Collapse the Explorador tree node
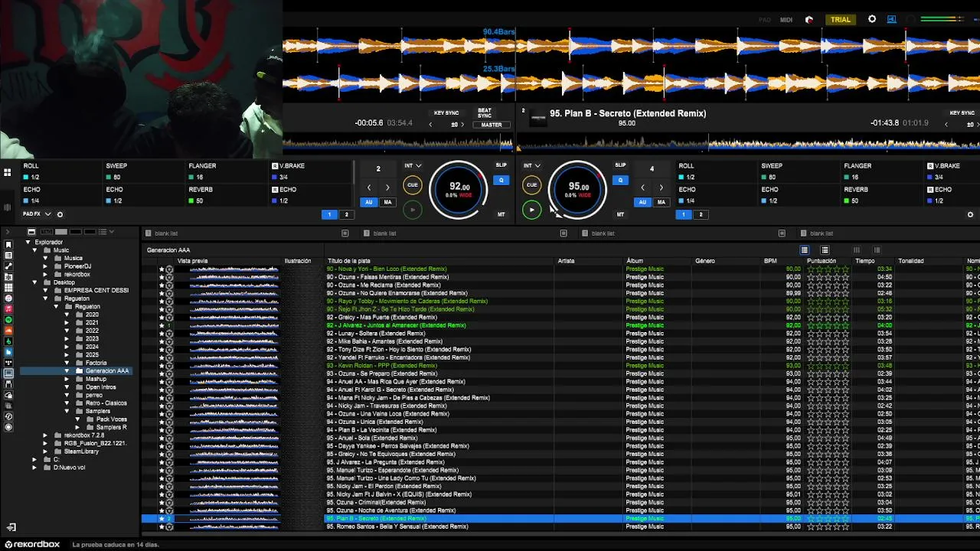The height and width of the screenshot is (551, 980). click(28, 243)
